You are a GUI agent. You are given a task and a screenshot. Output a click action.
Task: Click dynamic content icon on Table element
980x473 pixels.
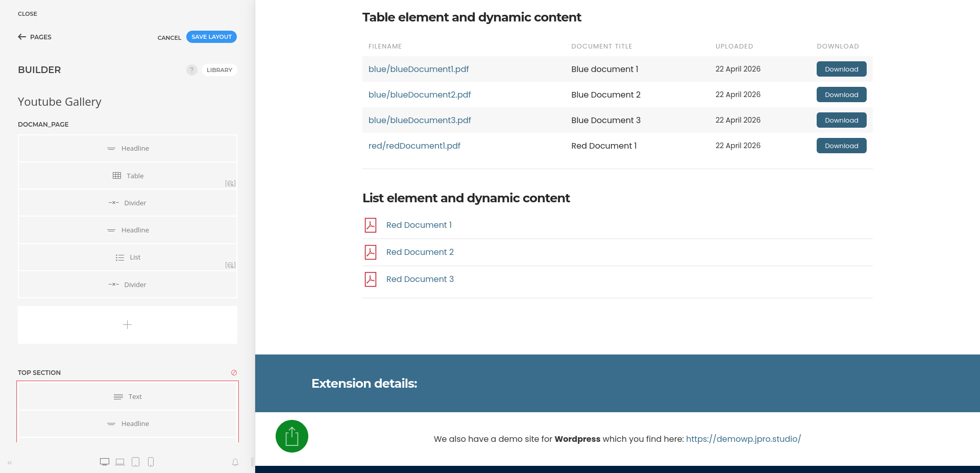click(x=231, y=183)
